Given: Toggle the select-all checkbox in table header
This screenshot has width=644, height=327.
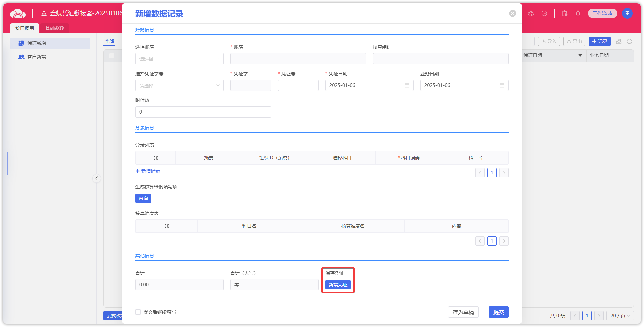Looking at the screenshot, I should pos(112,56).
